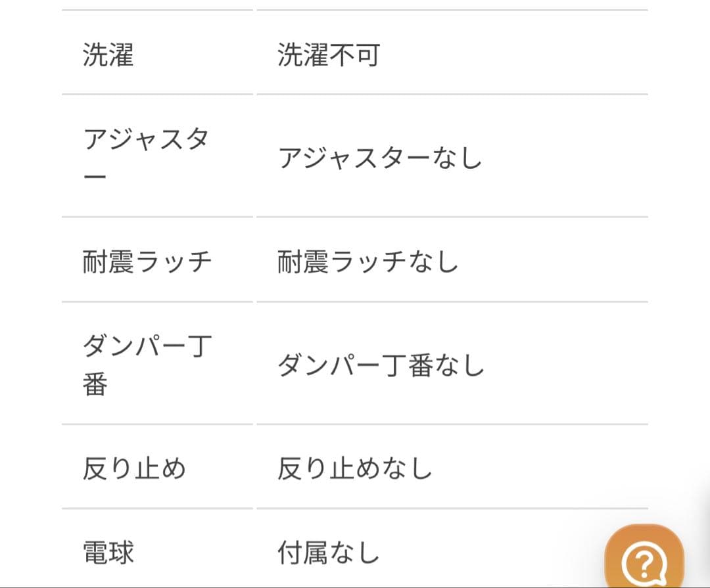The width and height of the screenshot is (710, 588).
Task: Click the 反り止め row label
Action: pyautogui.click(x=134, y=468)
